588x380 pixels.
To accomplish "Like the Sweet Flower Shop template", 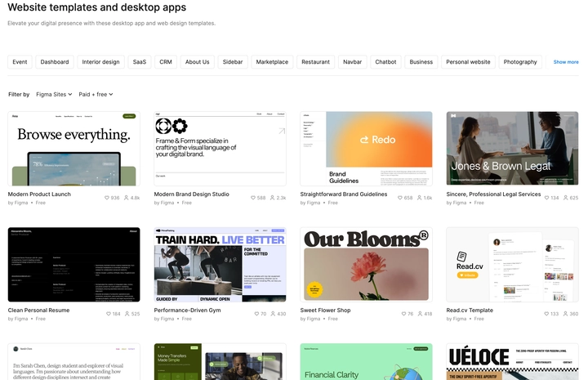I will click(404, 314).
